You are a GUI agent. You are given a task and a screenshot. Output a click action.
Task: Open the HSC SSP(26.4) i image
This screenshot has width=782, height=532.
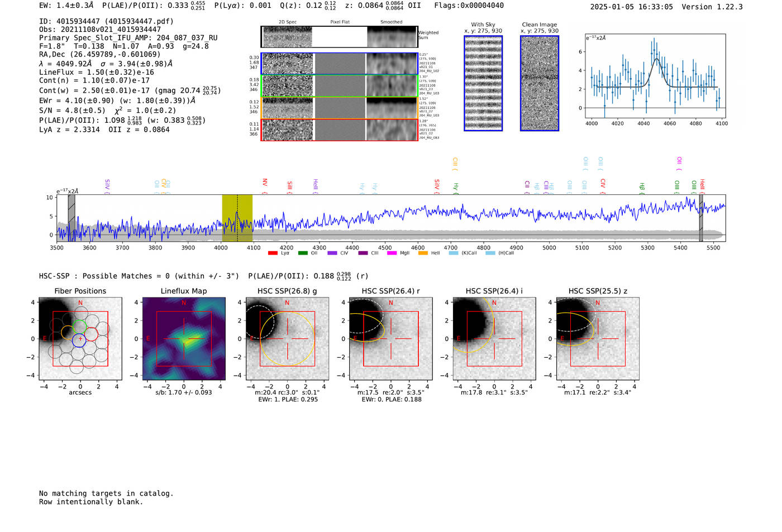[x=494, y=339]
